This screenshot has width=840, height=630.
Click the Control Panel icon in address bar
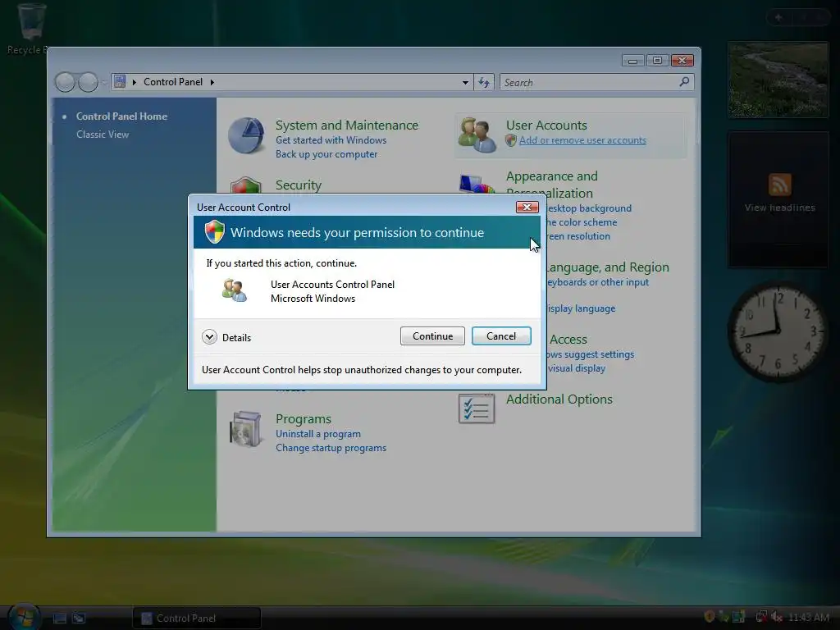point(120,81)
